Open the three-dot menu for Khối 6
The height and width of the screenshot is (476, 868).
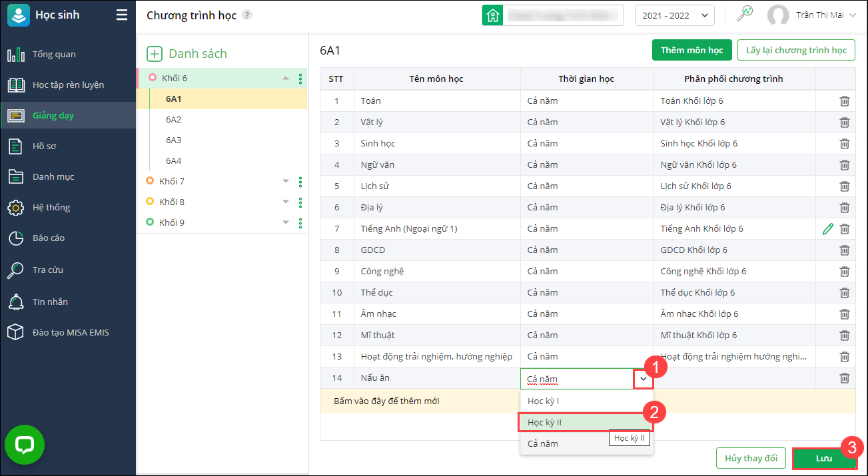pyautogui.click(x=300, y=79)
